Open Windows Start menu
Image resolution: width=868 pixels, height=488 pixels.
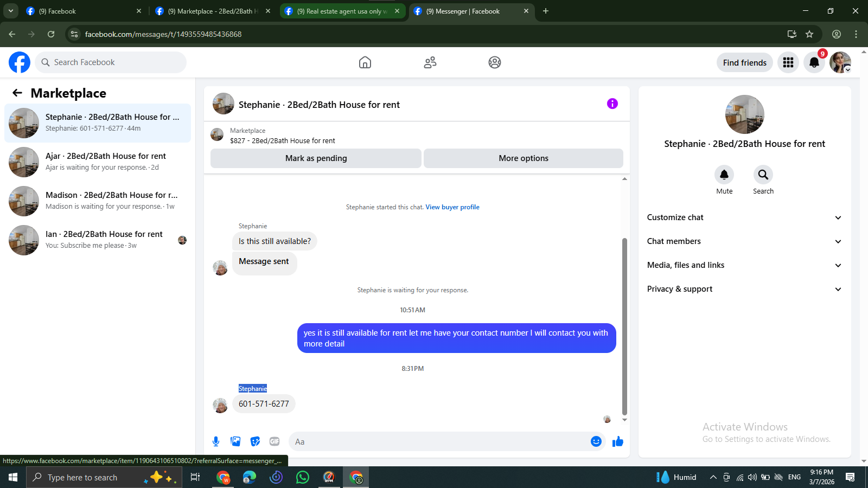point(13,477)
